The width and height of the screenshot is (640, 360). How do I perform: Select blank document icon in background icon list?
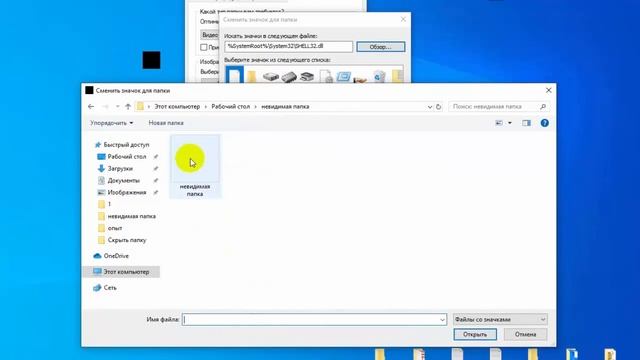[x=235, y=76]
